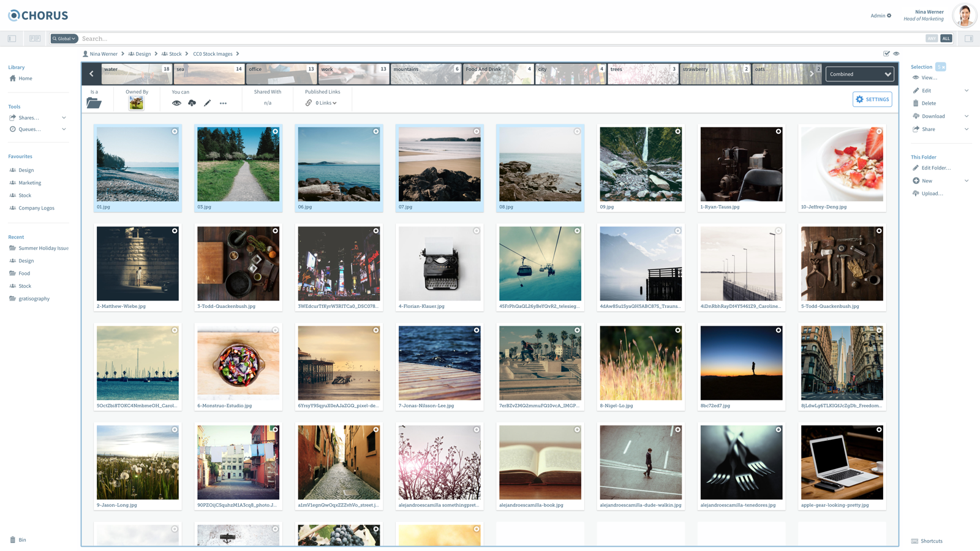The height and width of the screenshot is (551, 980).
Task: Expand the 0 Links dropdown
Action: coord(326,103)
